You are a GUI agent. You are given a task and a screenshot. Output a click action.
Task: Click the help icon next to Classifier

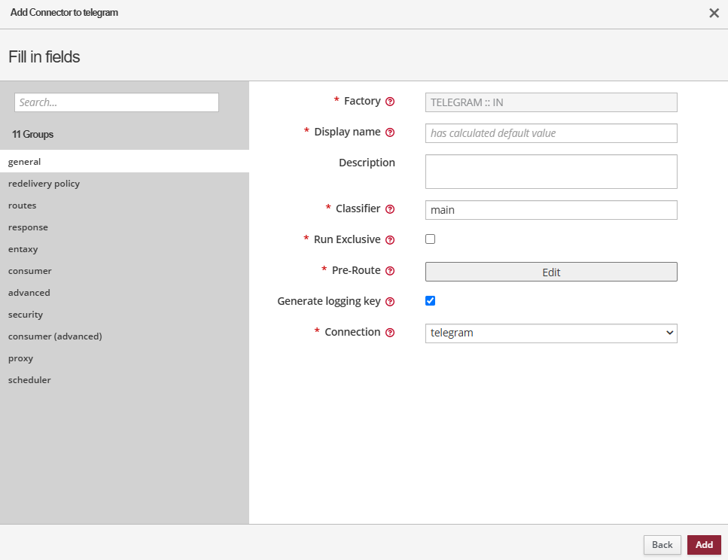pyautogui.click(x=390, y=209)
